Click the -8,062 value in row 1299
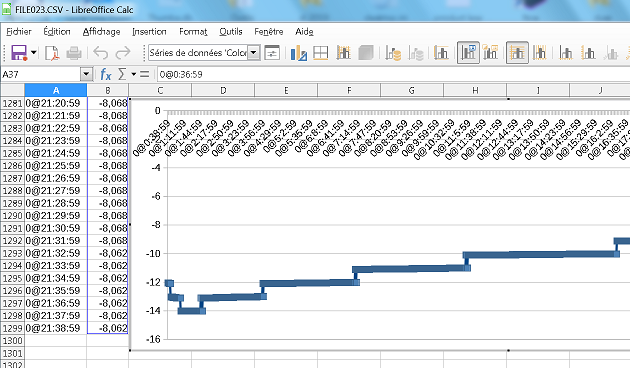Image resolution: width=630 pixels, height=368 pixels. [x=108, y=328]
